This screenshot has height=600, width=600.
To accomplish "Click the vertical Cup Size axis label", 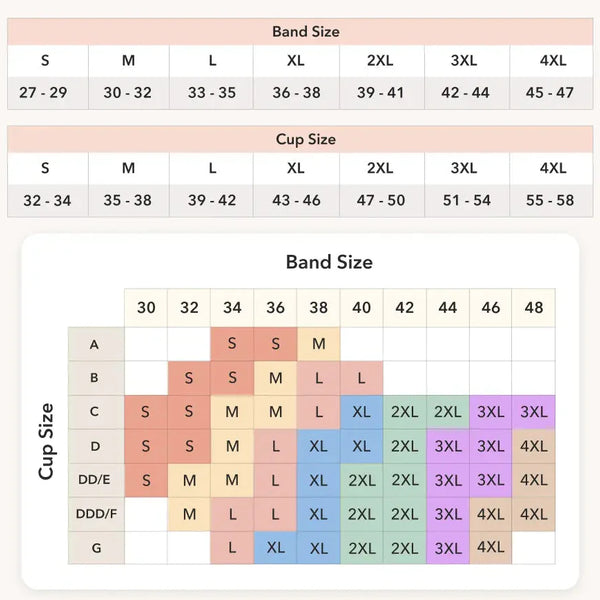I will pyautogui.click(x=46, y=441).
